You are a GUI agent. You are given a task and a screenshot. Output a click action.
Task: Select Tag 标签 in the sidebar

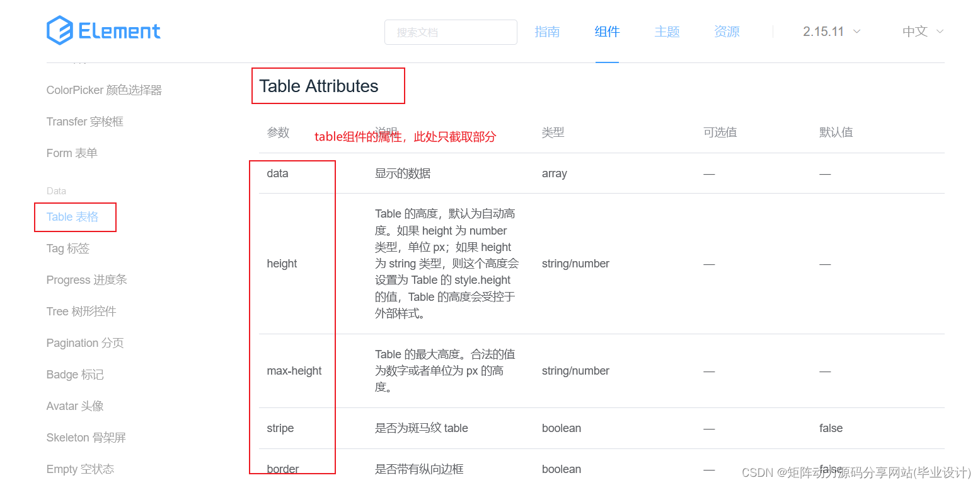(67, 248)
